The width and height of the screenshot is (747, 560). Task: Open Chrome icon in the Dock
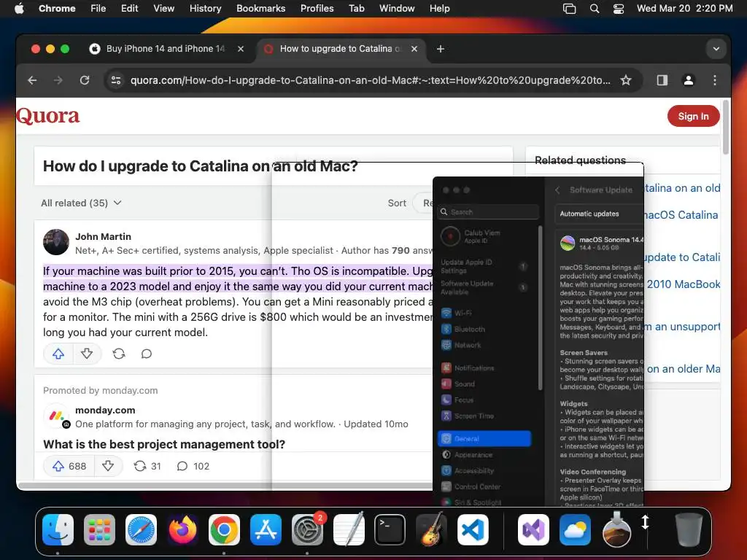[x=224, y=529]
